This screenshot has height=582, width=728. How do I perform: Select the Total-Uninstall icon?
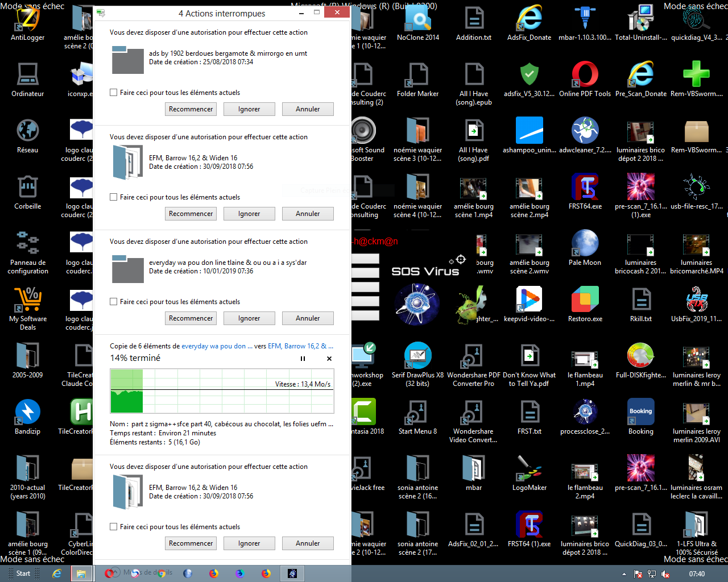(640, 24)
